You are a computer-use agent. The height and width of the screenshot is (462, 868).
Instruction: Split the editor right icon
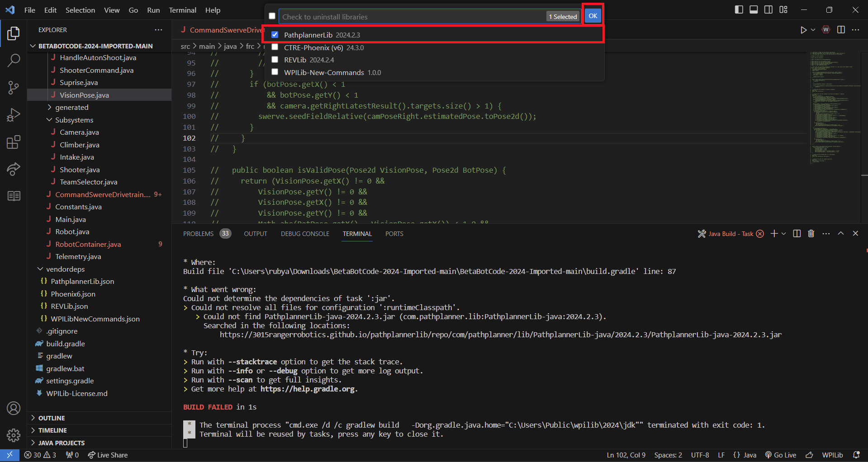(841, 30)
